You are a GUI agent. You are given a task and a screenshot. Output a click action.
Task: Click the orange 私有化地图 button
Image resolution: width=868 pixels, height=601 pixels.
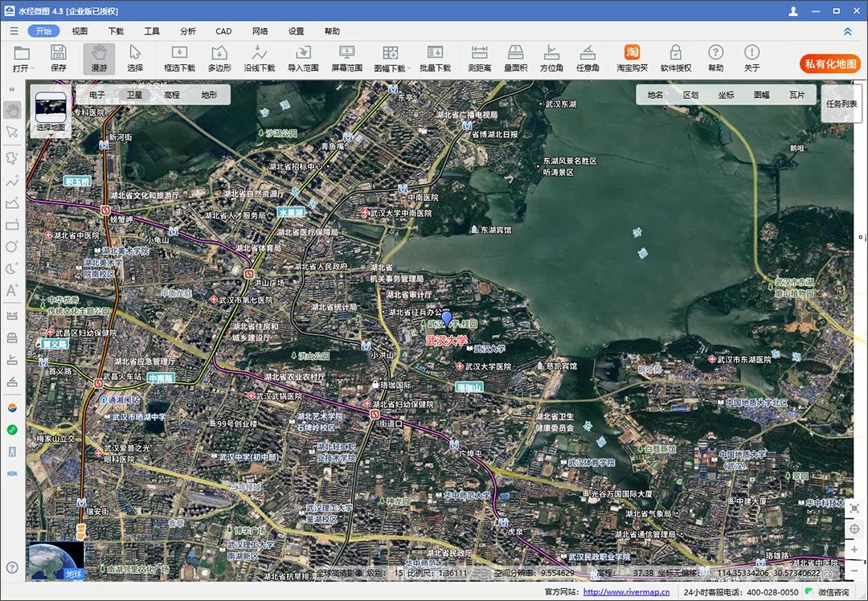coord(829,63)
